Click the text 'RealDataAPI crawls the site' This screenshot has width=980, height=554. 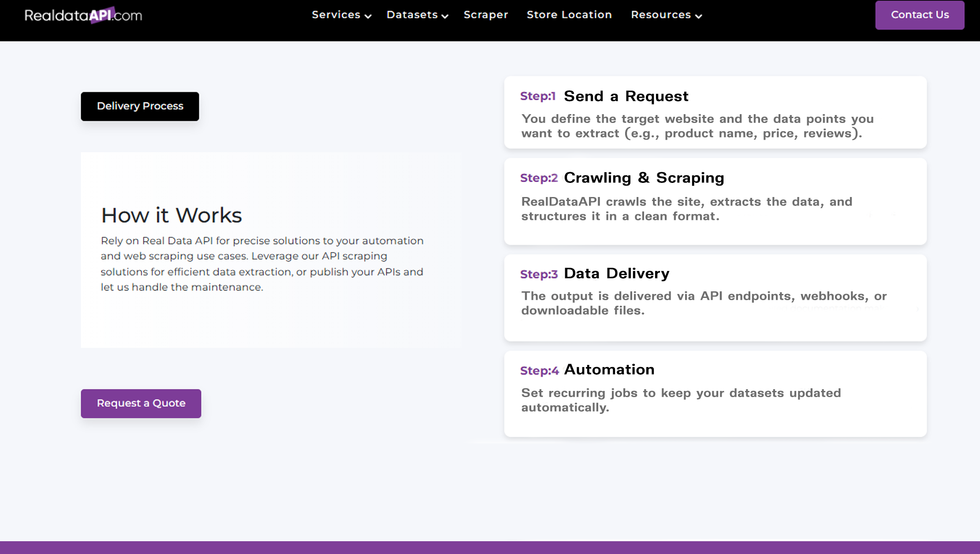tap(687, 209)
